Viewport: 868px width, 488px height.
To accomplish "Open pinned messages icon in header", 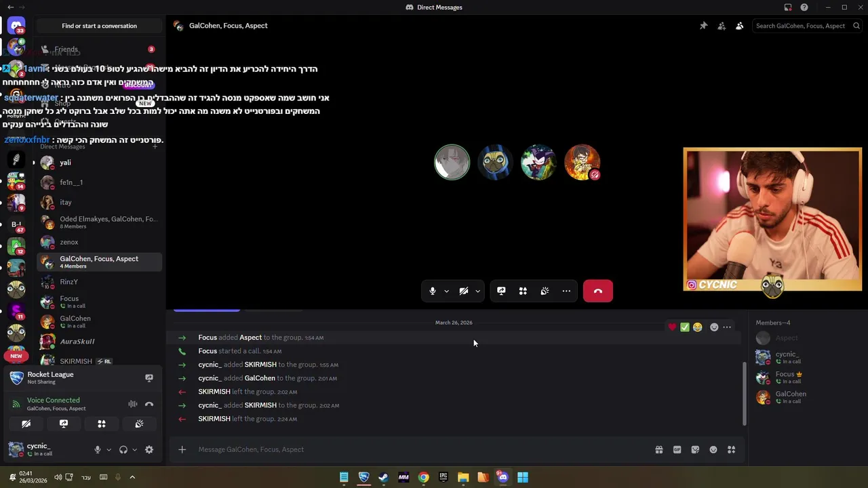I will [703, 26].
